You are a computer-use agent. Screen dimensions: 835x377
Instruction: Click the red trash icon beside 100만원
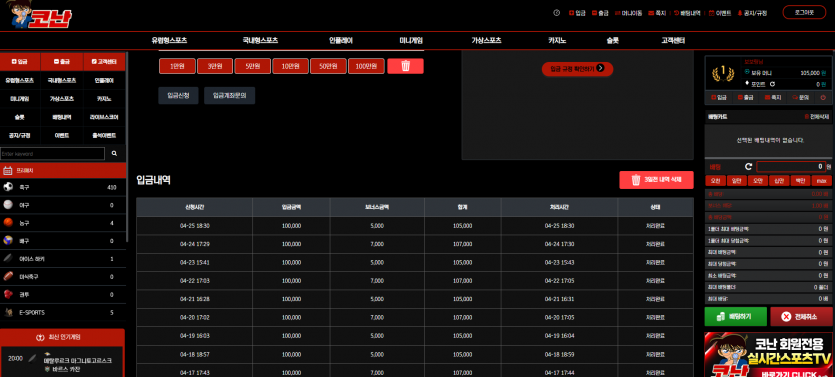pyautogui.click(x=405, y=66)
